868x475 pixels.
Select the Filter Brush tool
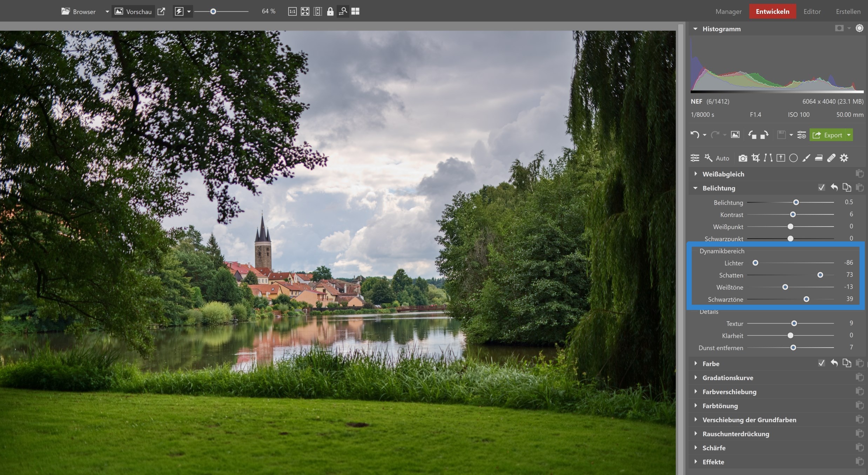(x=806, y=158)
